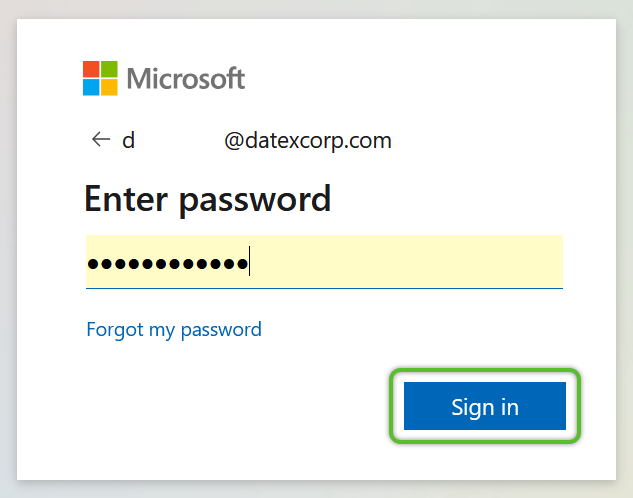Click the word Forgot in the password link
This screenshot has height=498, width=633.
pyautogui.click(x=115, y=330)
